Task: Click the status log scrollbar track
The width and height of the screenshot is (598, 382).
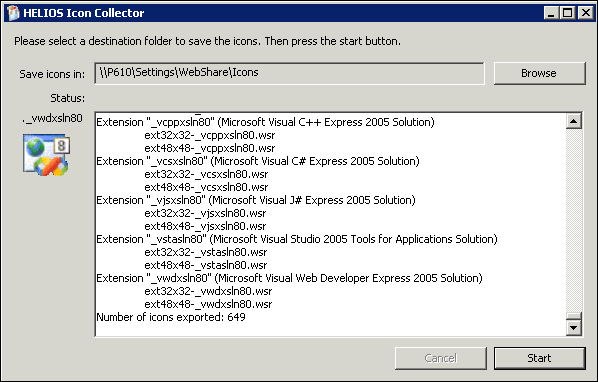Action: [574, 224]
